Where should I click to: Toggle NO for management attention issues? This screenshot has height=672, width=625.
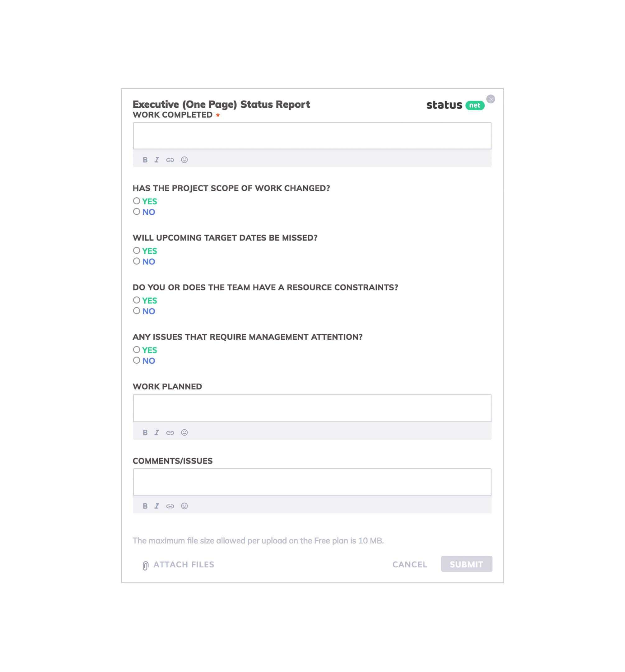136,361
